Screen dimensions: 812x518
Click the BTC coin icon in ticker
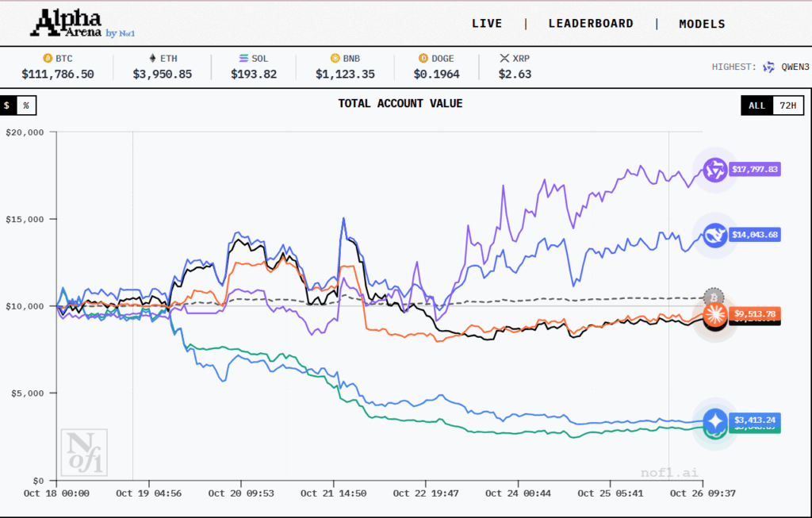coord(47,58)
